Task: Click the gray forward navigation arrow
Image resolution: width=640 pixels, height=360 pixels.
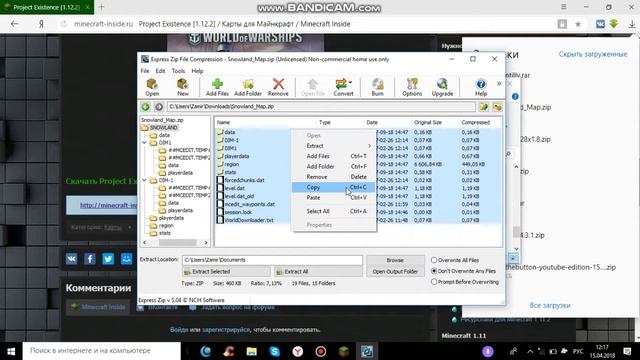Action: point(159,107)
